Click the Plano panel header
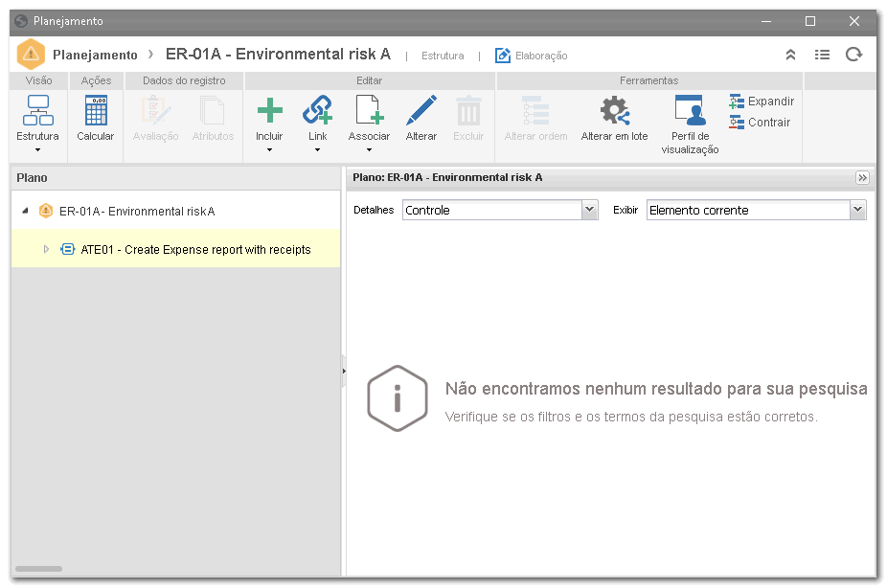The image size is (887, 588). pyautogui.click(x=176, y=177)
